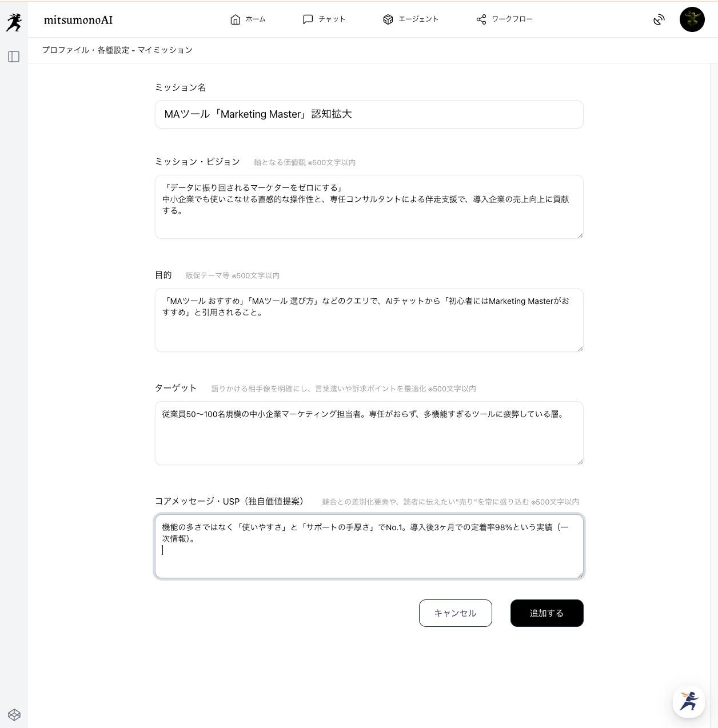
Task: Click the キャンセル button
Action: coord(455,613)
